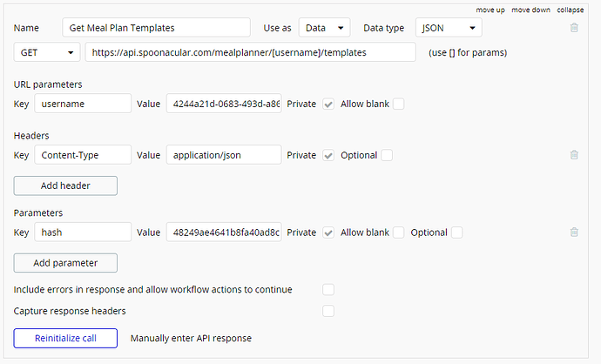The height and width of the screenshot is (364, 601).
Task: Enable Capture response headers checkbox
Action: coord(328,310)
